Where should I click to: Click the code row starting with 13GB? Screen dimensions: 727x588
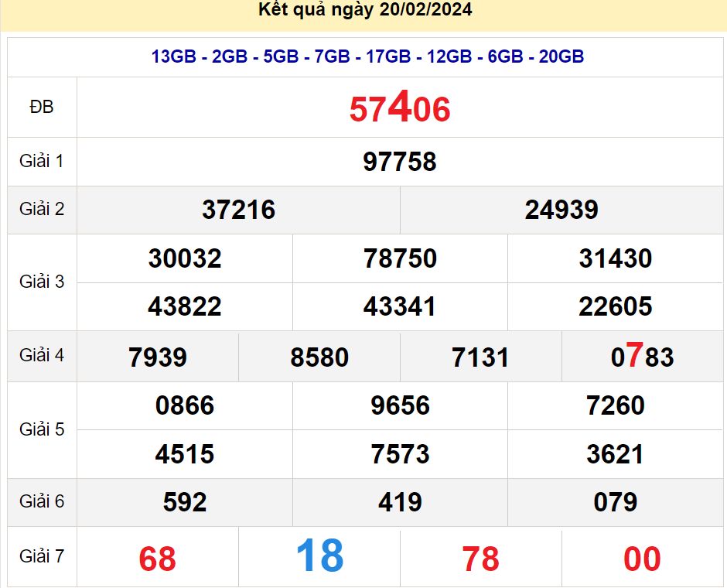click(x=367, y=56)
